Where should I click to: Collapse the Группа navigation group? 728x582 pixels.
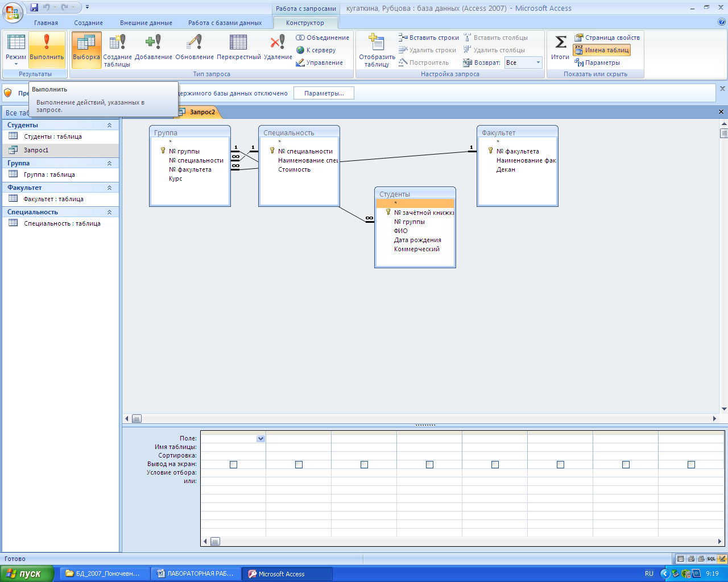[110, 163]
